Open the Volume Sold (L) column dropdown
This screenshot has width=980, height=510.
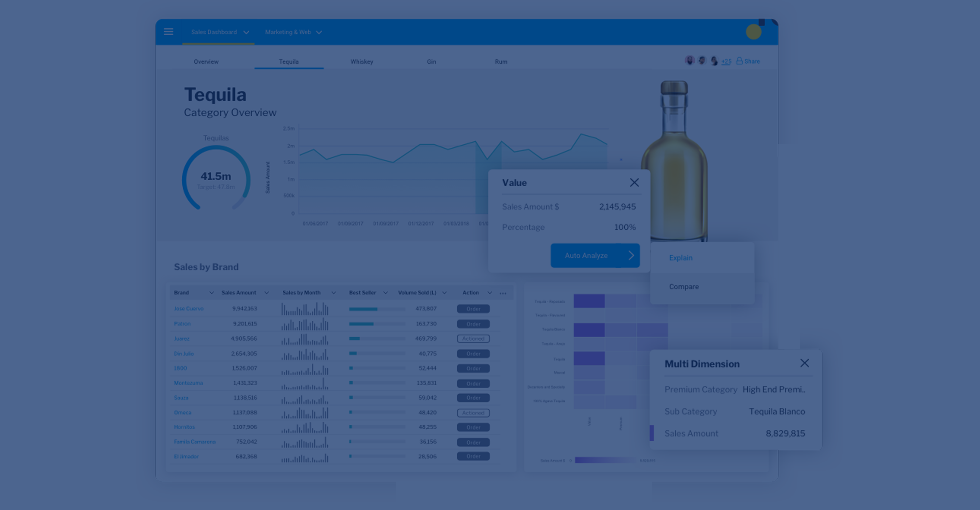(x=444, y=293)
